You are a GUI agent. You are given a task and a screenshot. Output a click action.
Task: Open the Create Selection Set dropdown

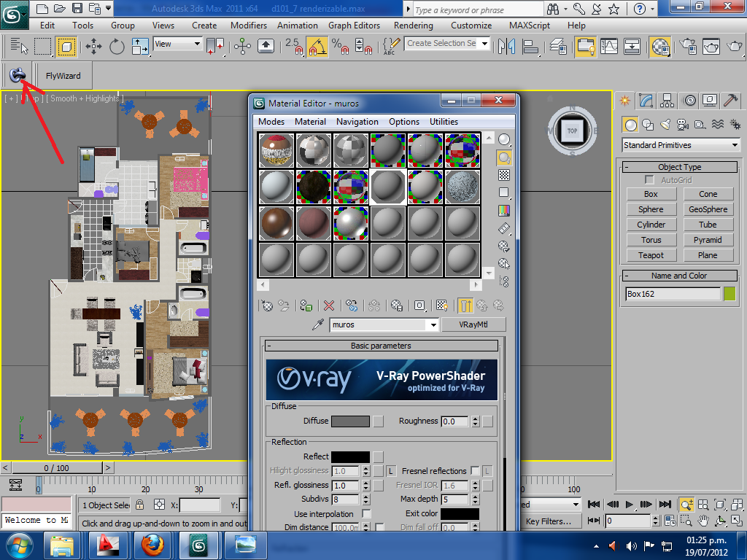point(484,44)
